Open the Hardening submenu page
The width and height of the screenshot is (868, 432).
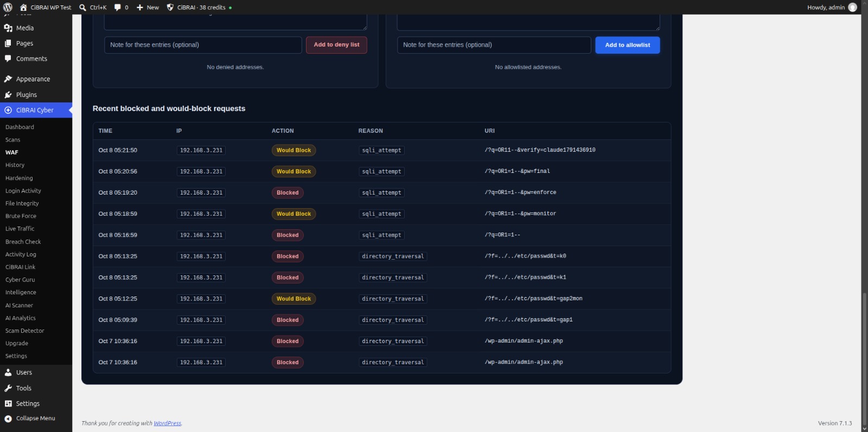19,178
